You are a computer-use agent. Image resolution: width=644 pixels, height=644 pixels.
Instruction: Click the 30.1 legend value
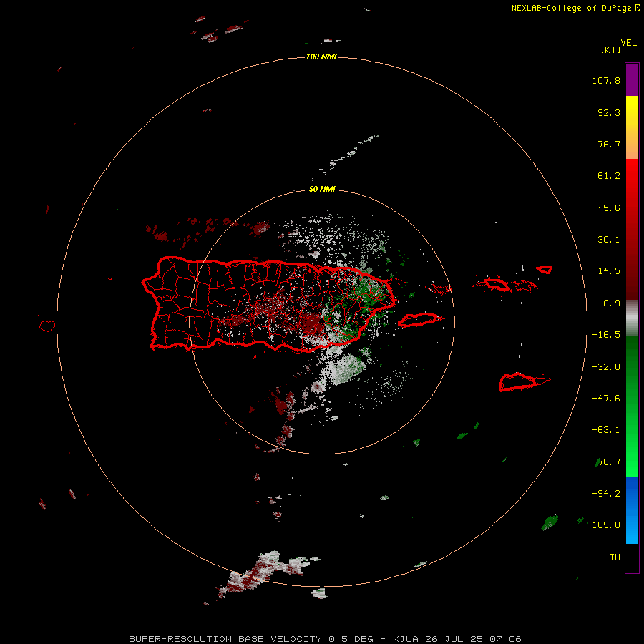609,240
